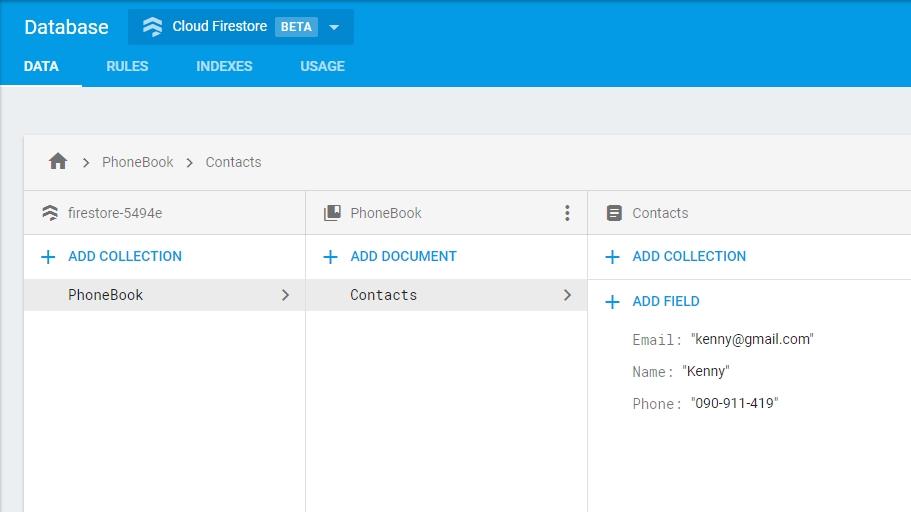This screenshot has height=512, width=911.
Task: Expand the Contacts document chevron
Action: (x=567, y=295)
